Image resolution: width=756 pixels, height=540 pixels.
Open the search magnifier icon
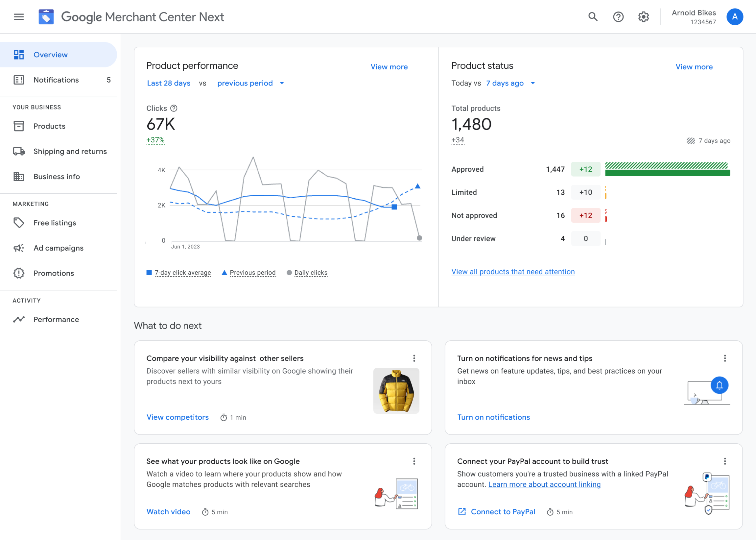(593, 17)
